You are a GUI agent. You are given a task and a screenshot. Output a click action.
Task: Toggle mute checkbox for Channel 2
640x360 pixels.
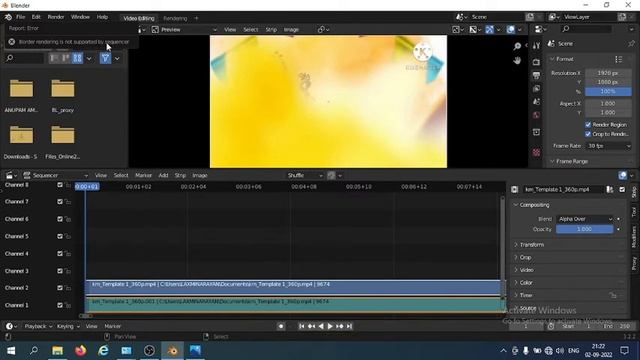(60, 288)
